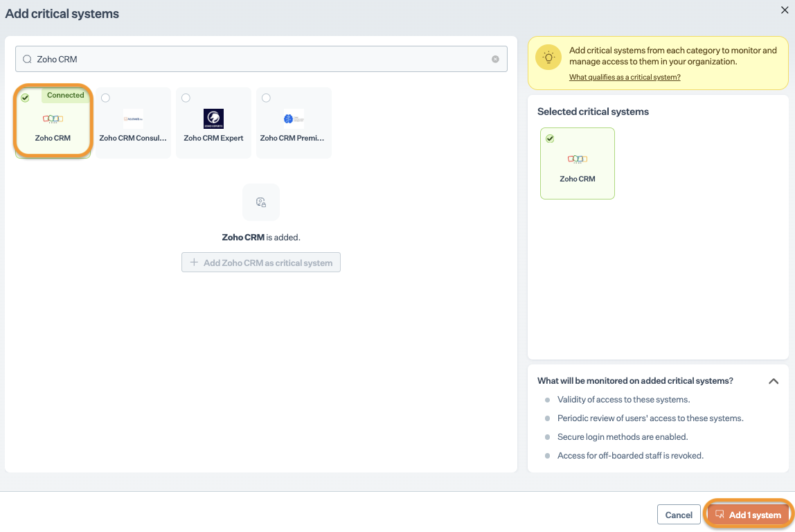795x532 pixels.
Task: Uncheck Zoho CRM in selected systems
Action: click(x=550, y=139)
